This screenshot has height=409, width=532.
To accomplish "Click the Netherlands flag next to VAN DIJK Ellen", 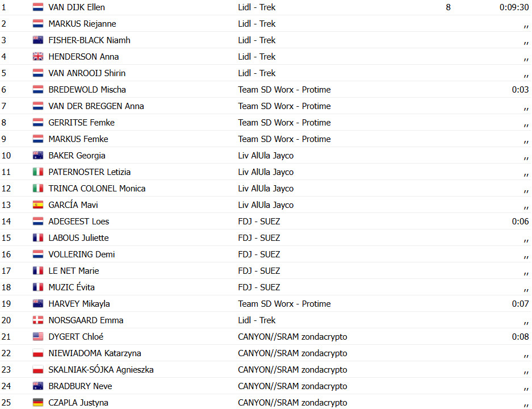I will point(38,7).
